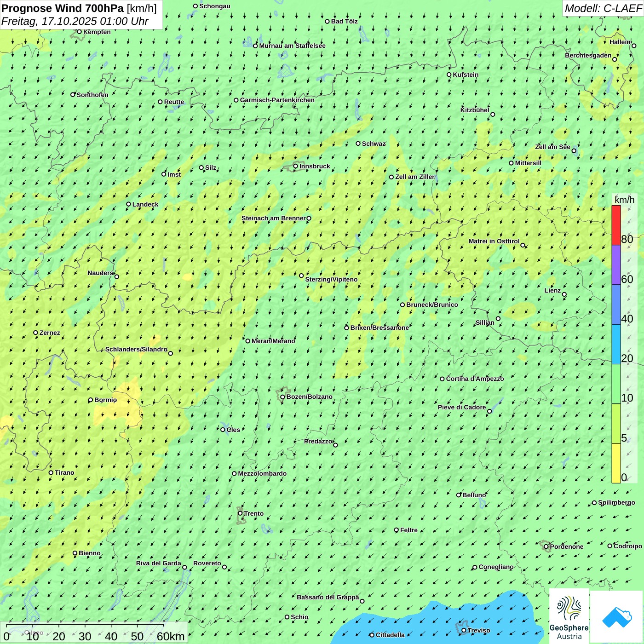
Task: Click the 'Modell: C-LAEF' label
Action: pos(603,8)
